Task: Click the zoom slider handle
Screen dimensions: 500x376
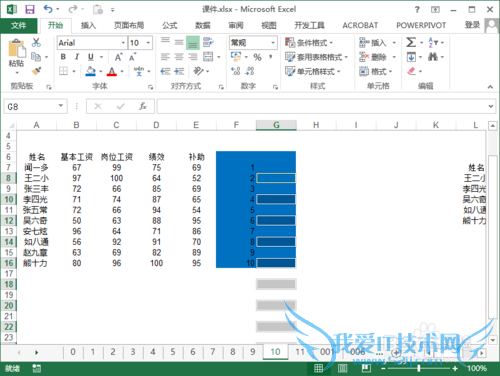Action: pyautogui.click(x=419, y=368)
